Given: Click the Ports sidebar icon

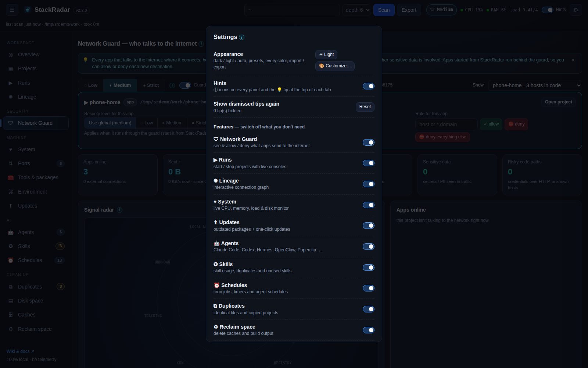Looking at the screenshot, I should tap(11, 163).
